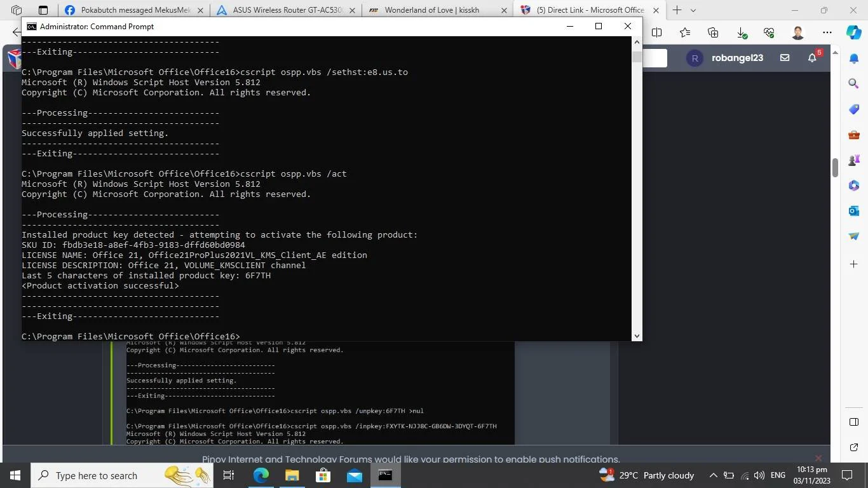Click the browser Back arrow button
This screenshot has width=868, height=488.
point(17,32)
